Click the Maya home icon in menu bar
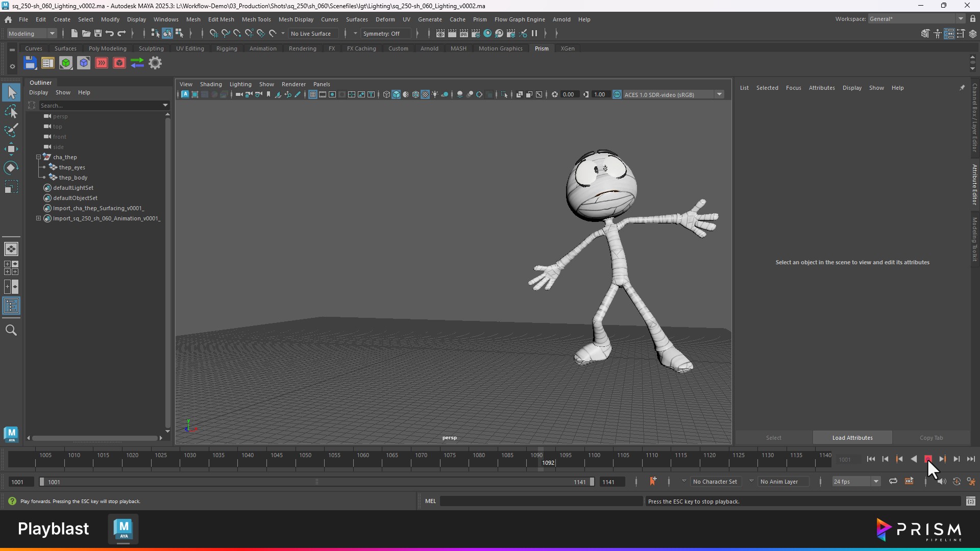Viewport: 980px width, 551px height. pyautogui.click(x=8, y=19)
